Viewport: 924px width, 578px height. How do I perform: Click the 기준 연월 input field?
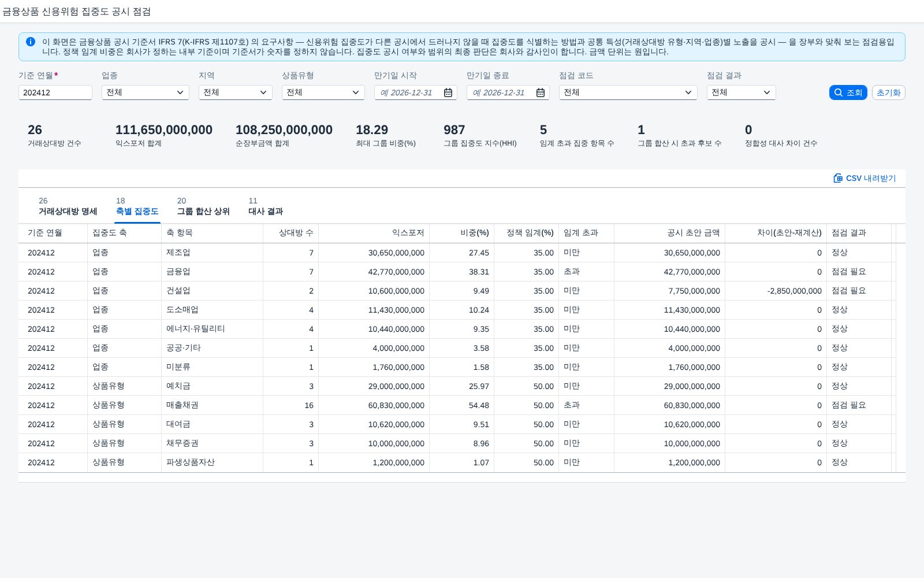coord(55,92)
